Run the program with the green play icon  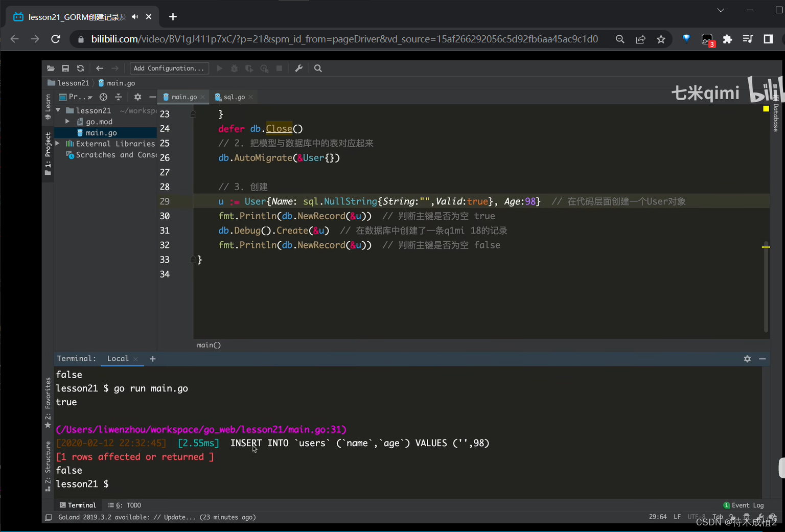[219, 68]
